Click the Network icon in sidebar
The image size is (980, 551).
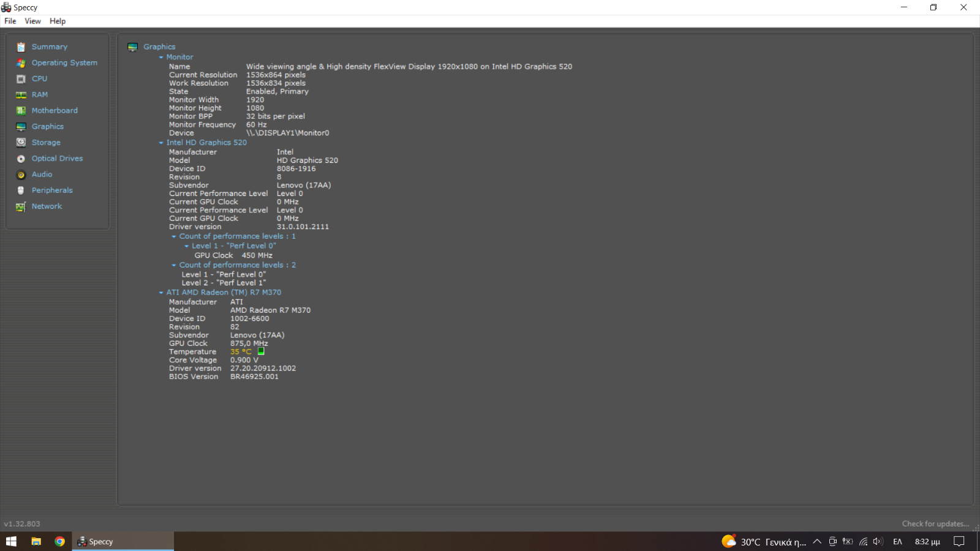coord(21,207)
